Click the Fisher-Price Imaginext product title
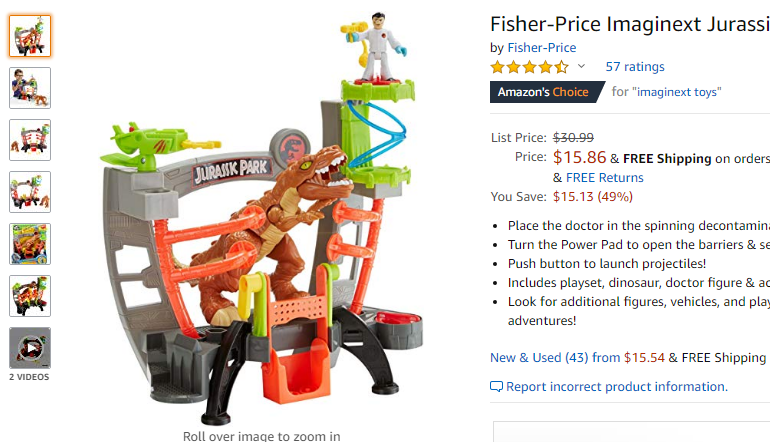 [x=630, y=24]
